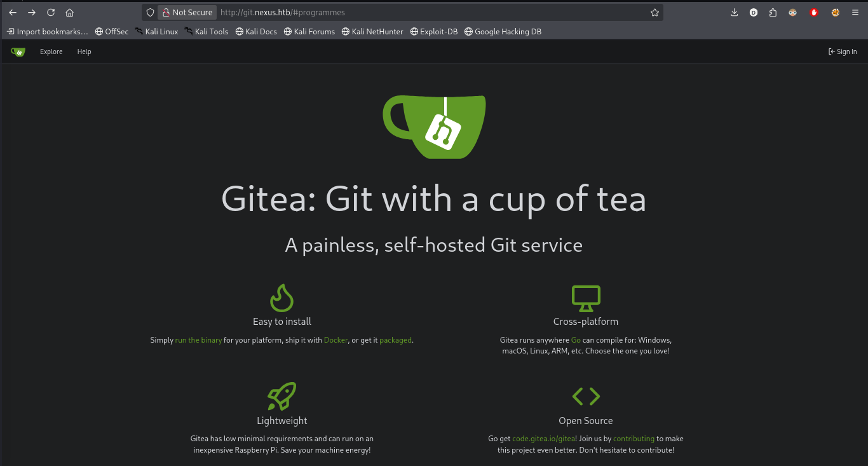Click the monitor icon above Cross-platform
868x466 pixels.
click(586, 298)
